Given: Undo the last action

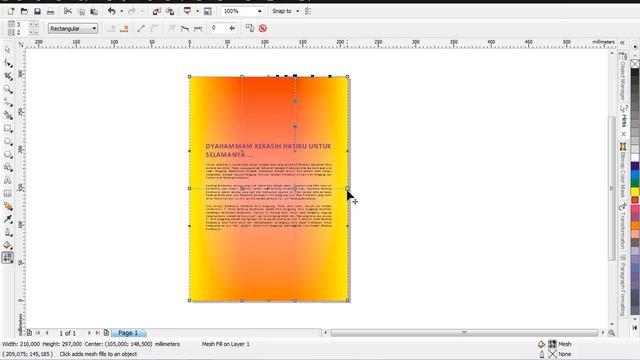Looking at the screenshot, I should click(x=111, y=11).
